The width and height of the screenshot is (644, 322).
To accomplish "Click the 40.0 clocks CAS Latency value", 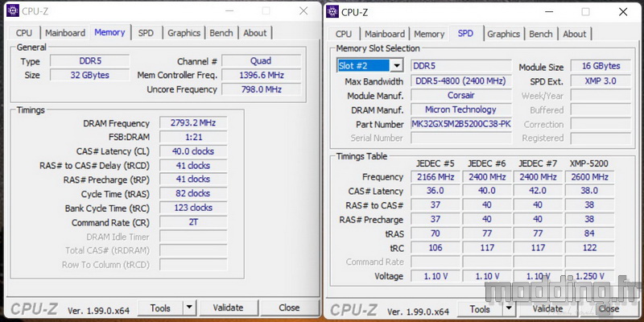I will click(193, 151).
